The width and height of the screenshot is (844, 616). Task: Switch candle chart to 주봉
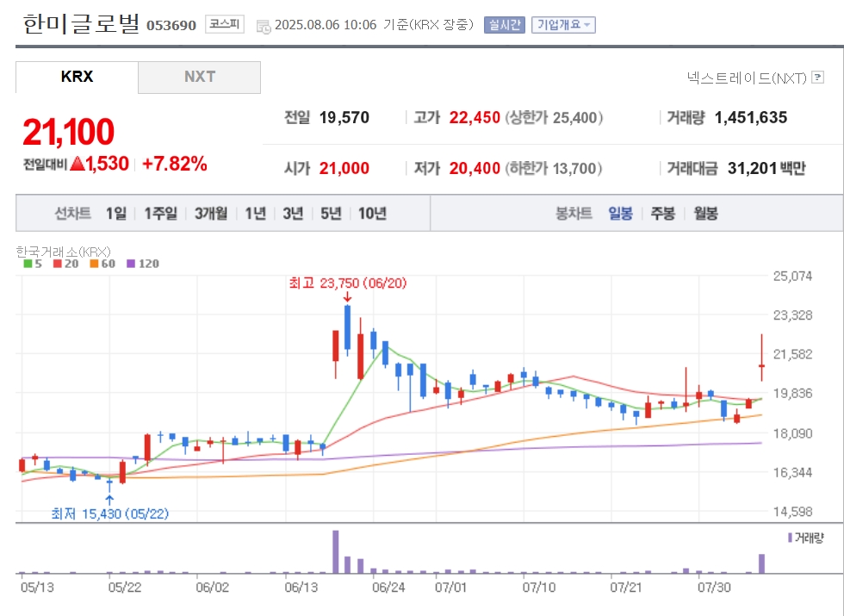(663, 214)
